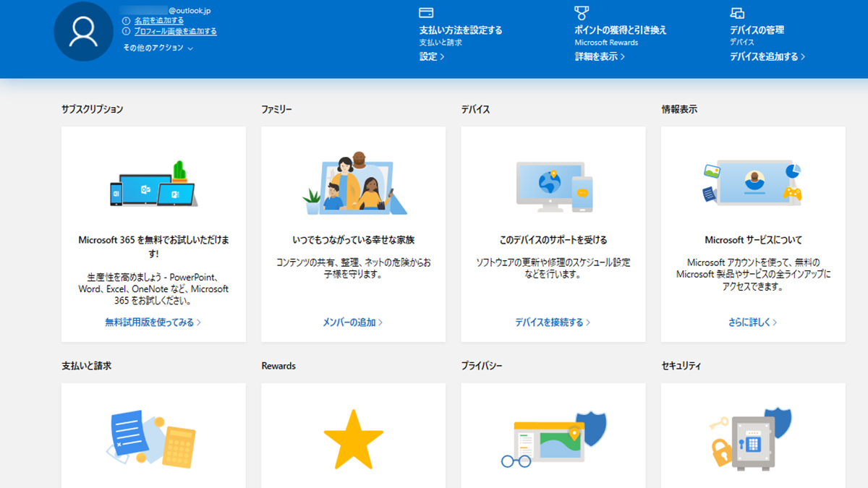Viewport: 868px width, 488px height.
Task: Click the デバイスの管理 heading
Action: pos(757,30)
